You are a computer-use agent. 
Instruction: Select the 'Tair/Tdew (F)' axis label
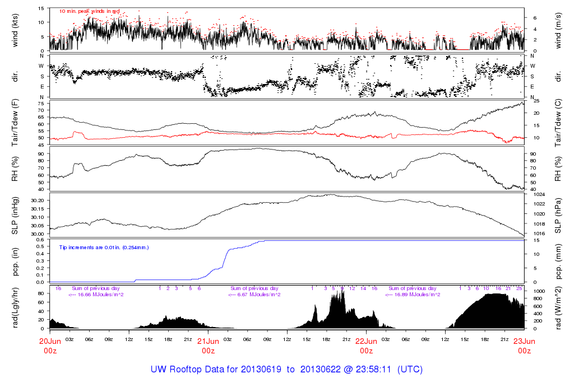coord(15,122)
